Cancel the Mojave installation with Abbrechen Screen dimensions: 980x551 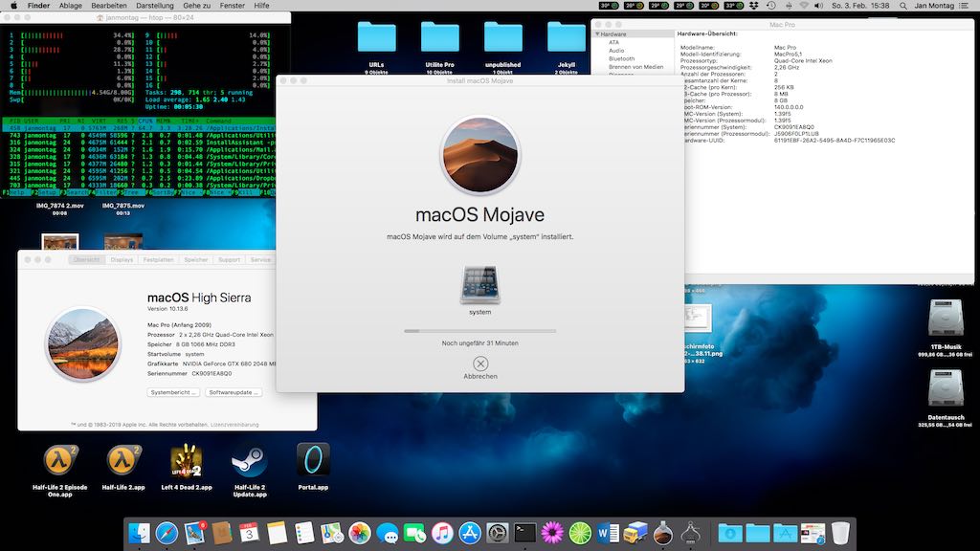[479, 364]
